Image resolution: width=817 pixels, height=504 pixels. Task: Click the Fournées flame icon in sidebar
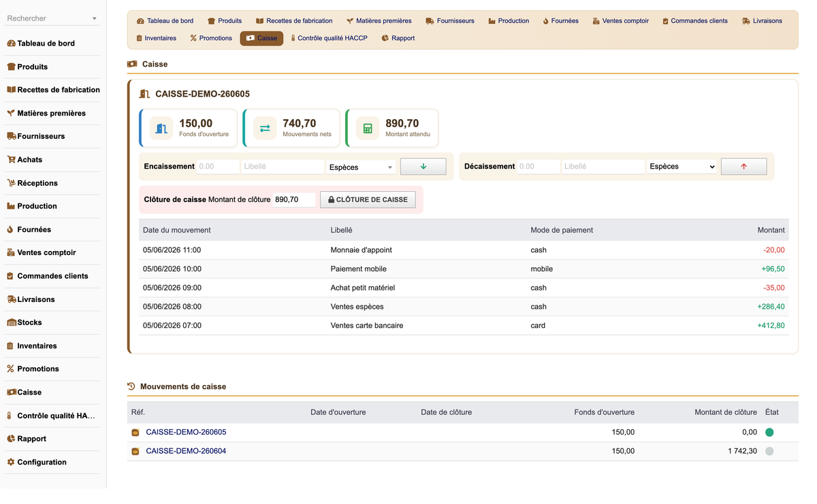(x=11, y=229)
